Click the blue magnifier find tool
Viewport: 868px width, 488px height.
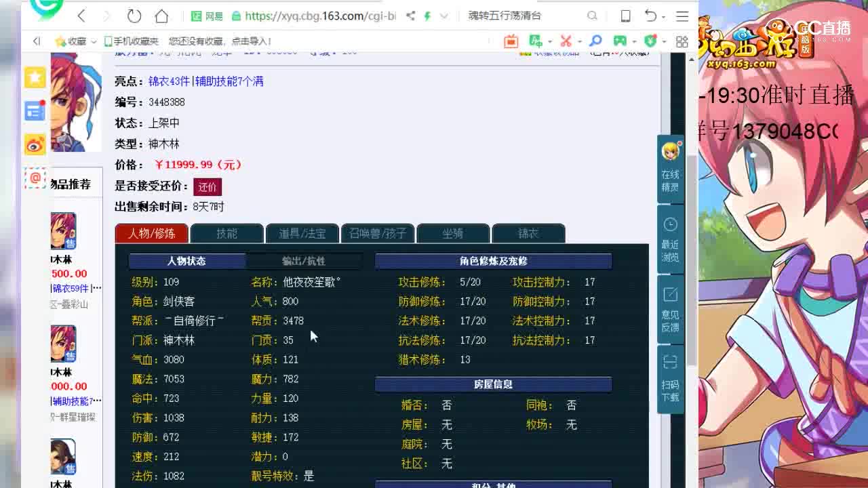(595, 41)
